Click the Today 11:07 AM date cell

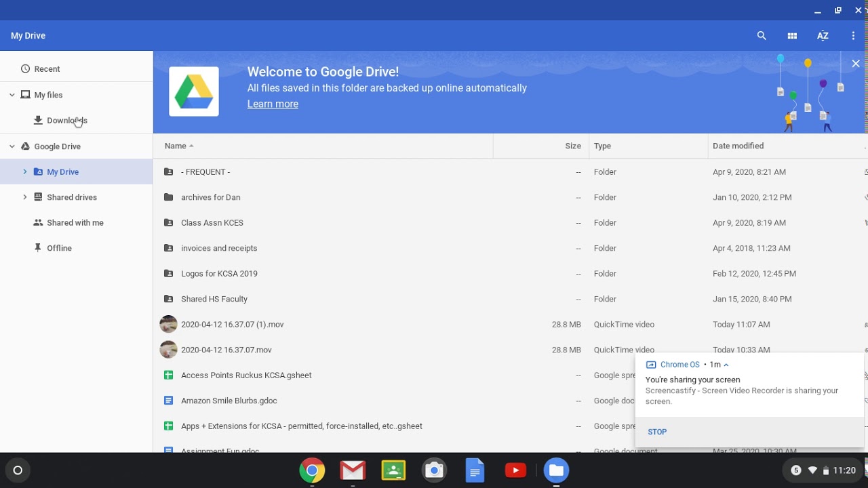[741, 325]
